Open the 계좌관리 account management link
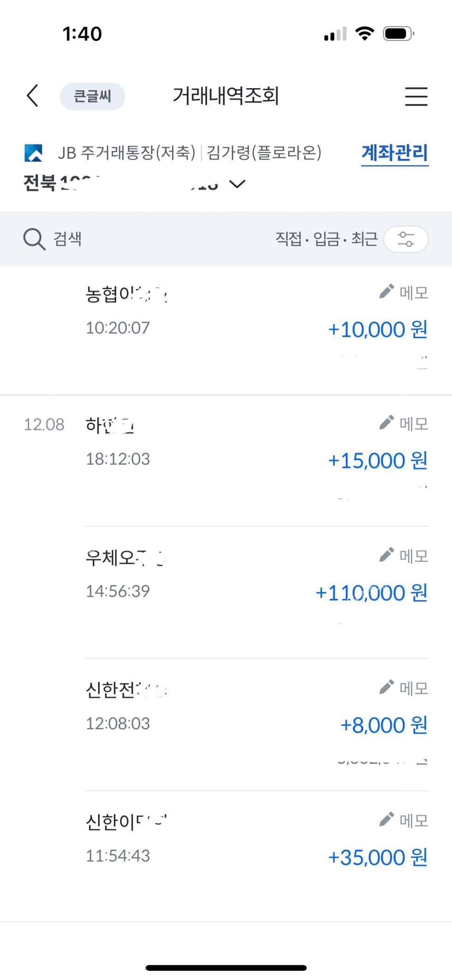 tap(395, 153)
